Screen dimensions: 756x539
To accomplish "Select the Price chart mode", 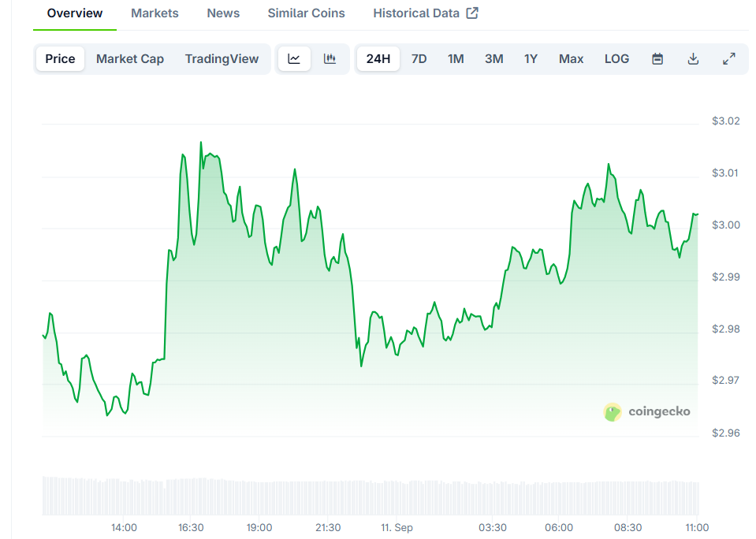I will coord(60,59).
